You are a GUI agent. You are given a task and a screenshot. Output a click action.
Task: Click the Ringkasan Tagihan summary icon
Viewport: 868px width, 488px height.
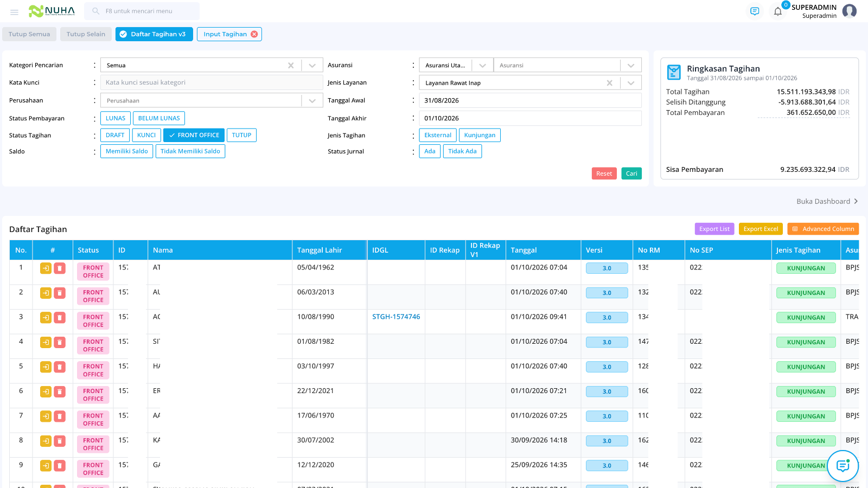coord(674,72)
